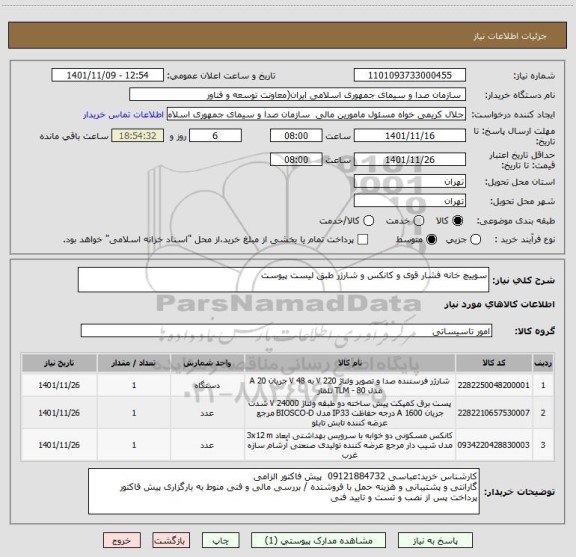Click the price validity date 1401/11/26 field
Image resolution: width=576 pixels, height=557 pixels.
click(x=410, y=159)
